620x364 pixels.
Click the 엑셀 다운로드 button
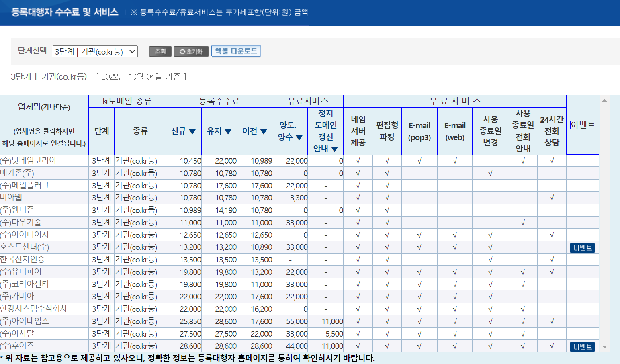pos(236,51)
